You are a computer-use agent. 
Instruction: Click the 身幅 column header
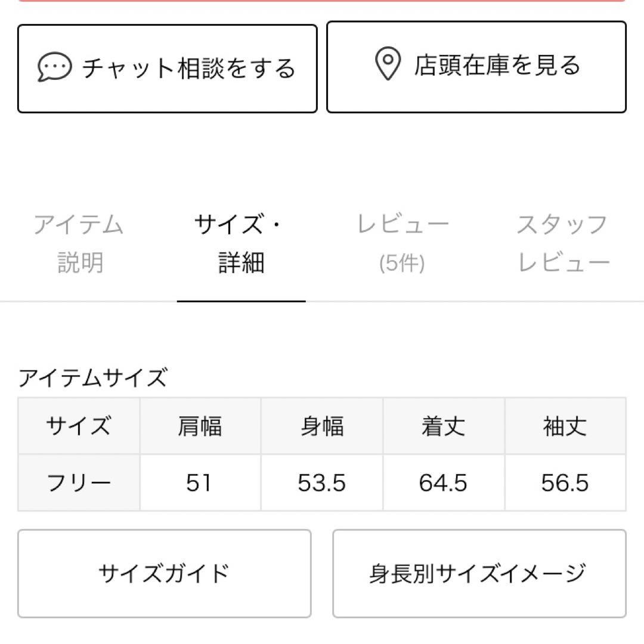coord(322,426)
